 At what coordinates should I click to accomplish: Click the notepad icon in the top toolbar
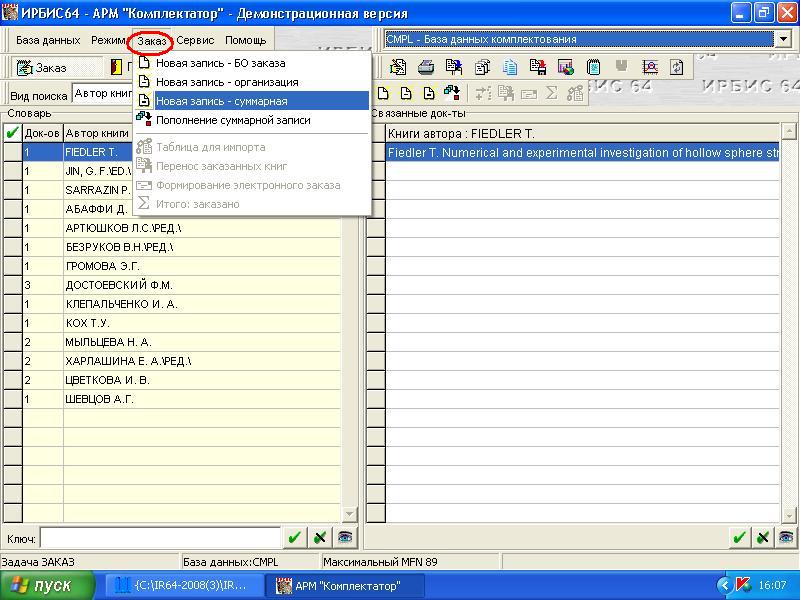594,68
